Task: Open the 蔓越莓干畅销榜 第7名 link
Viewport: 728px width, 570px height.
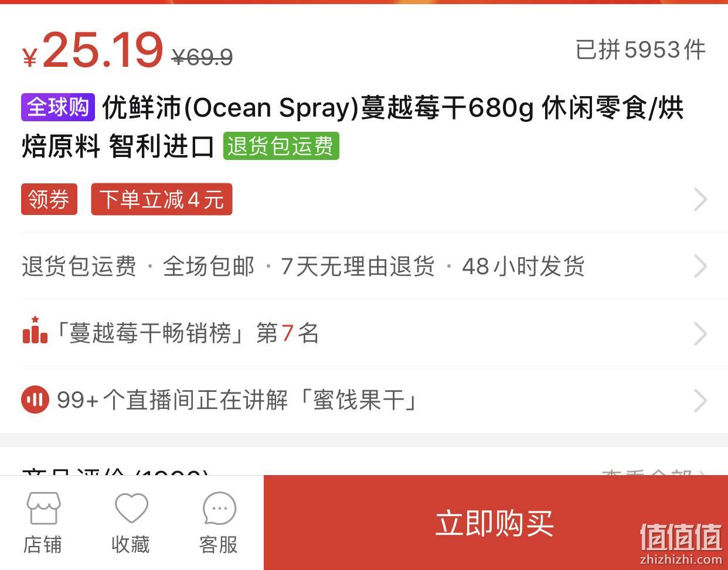Action: [x=187, y=333]
